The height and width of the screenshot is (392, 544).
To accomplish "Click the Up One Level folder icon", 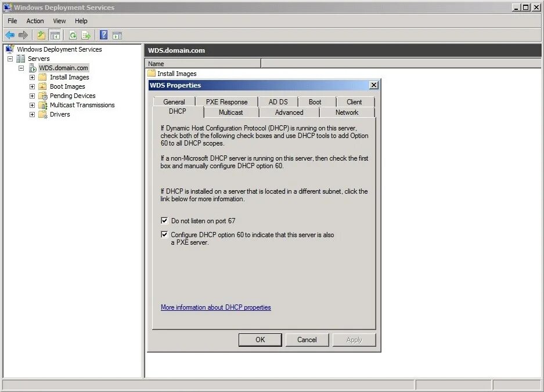I will pos(41,35).
